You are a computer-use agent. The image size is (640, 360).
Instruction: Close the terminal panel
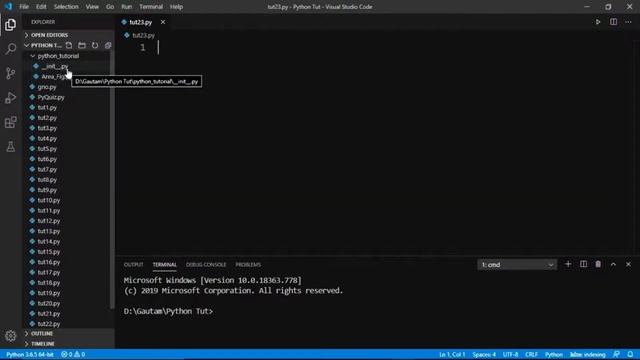pos(628,264)
